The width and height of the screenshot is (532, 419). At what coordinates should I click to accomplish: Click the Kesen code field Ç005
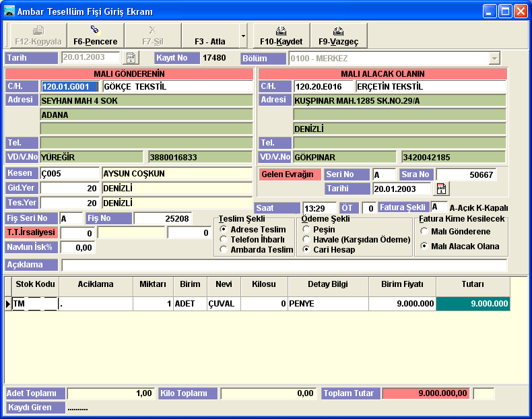pyautogui.click(x=70, y=173)
